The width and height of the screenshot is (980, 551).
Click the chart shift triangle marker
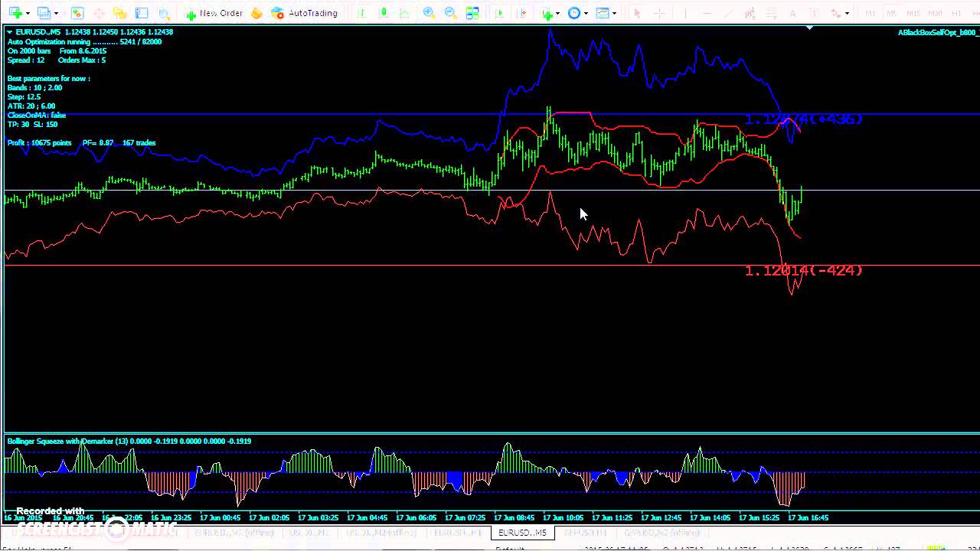pyautogui.click(x=810, y=28)
